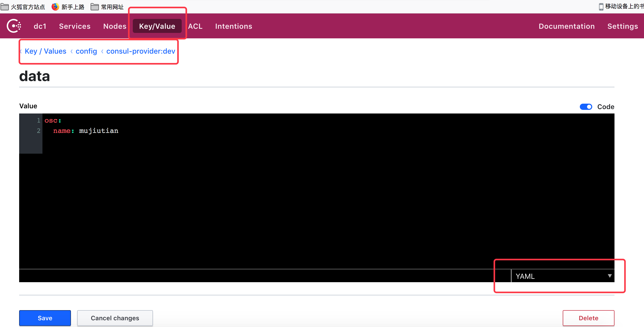The height and width of the screenshot is (327, 644).
Task: Open 移动设备上的书签 mobile bookmarks
Action: click(621, 7)
